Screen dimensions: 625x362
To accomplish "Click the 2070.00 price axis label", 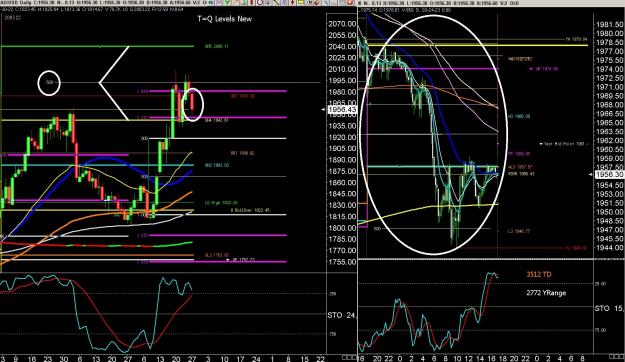I will coord(342,24).
